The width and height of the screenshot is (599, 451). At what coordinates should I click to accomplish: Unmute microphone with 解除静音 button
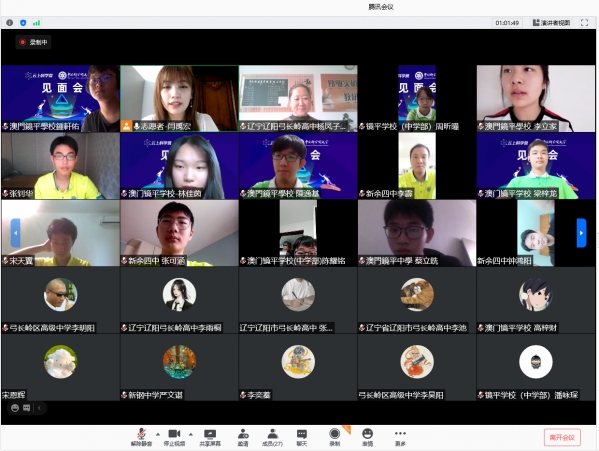point(141,437)
